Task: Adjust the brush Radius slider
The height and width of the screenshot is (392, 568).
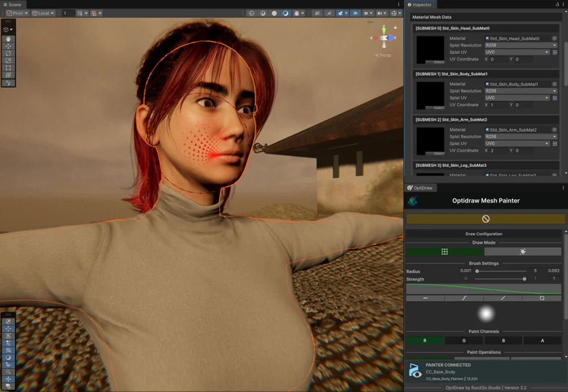Action: tap(501, 271)
